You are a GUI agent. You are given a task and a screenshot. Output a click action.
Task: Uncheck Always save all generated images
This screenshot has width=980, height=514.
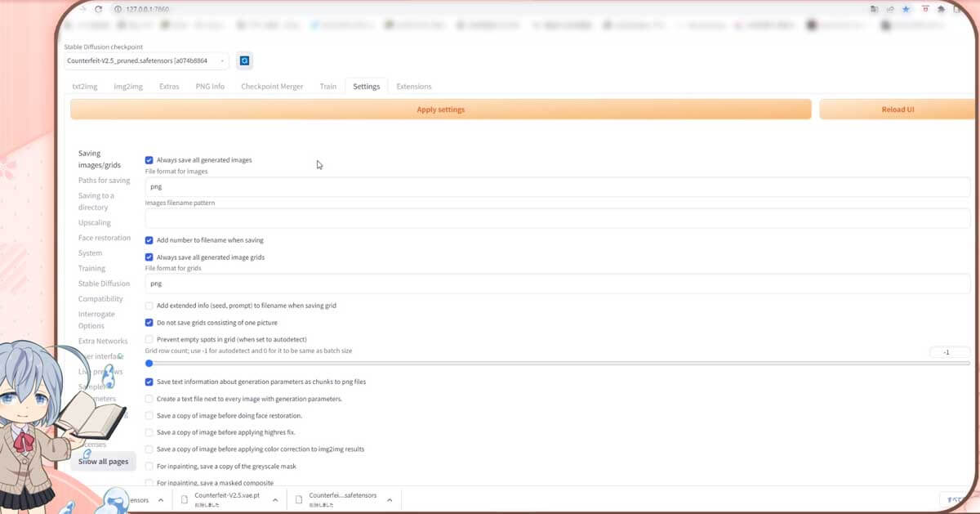tap(149, 160)
